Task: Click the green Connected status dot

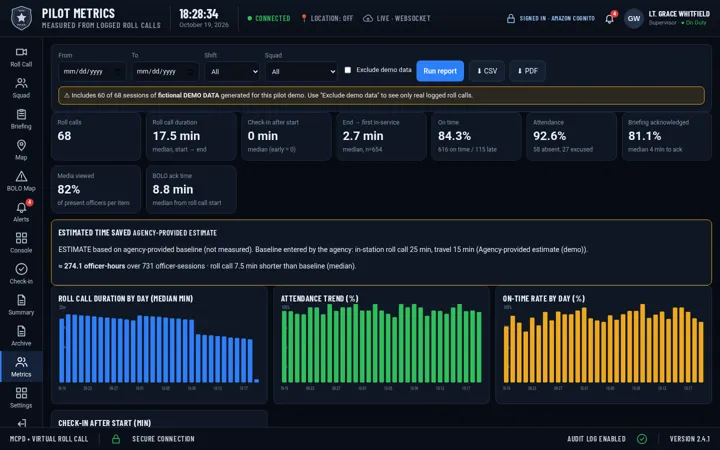Action: pos(250,18)
